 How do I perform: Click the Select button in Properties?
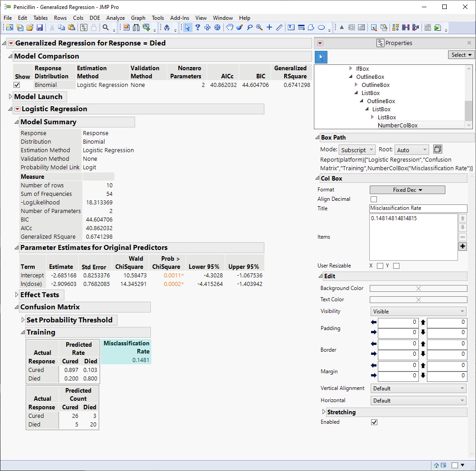coord(461,55)
